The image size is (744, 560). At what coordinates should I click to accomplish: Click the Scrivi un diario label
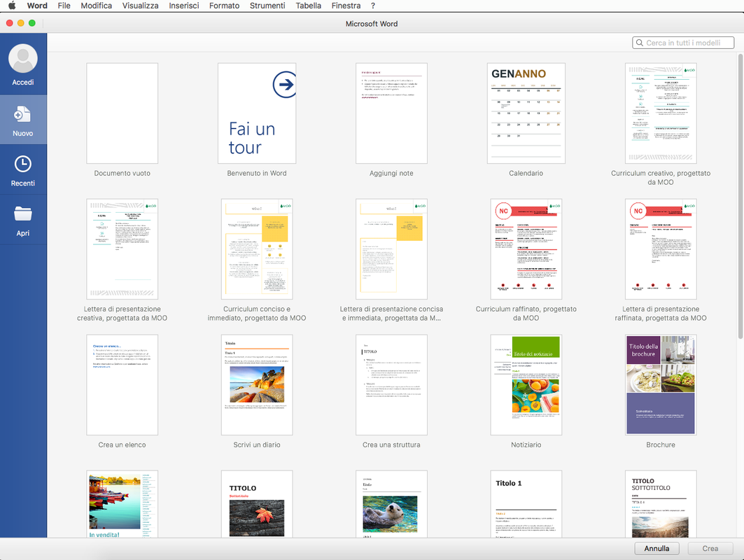click(x=257, y=444)
